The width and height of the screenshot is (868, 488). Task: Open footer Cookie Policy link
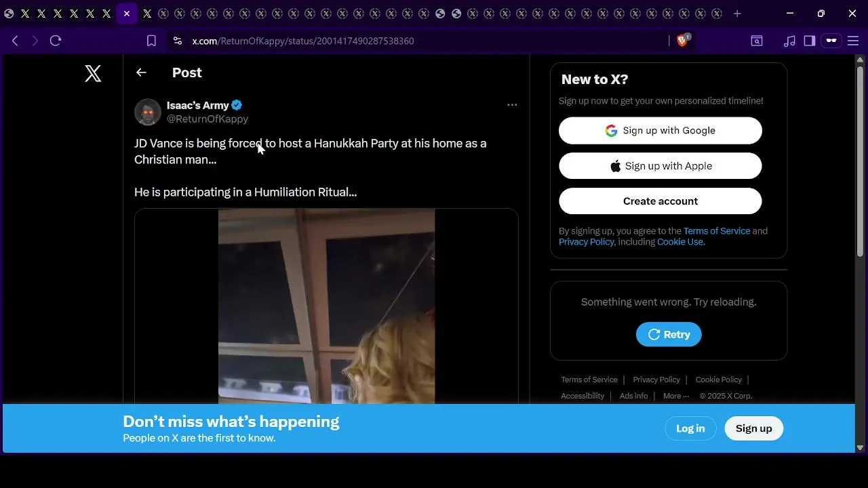click(x=719, y=380)
